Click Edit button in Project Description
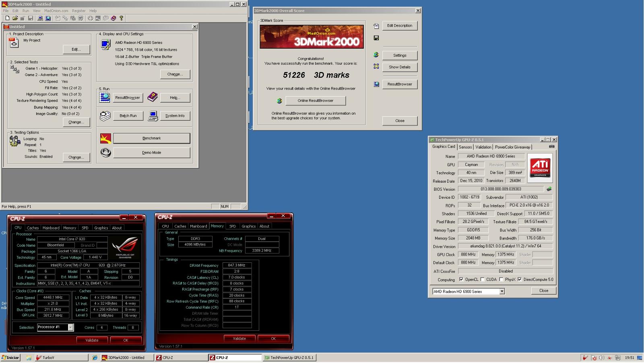The width and height of the screenshot is (644, 363). click(76, 49)
